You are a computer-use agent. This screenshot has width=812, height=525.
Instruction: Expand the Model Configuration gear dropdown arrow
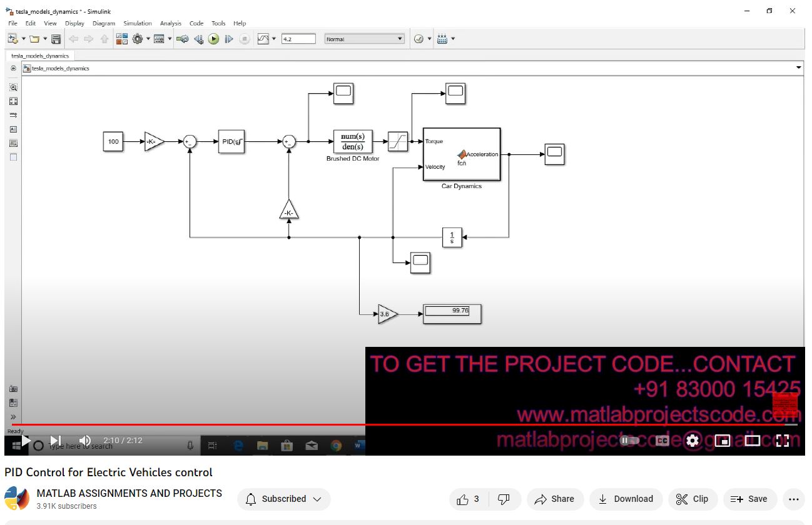148,39
